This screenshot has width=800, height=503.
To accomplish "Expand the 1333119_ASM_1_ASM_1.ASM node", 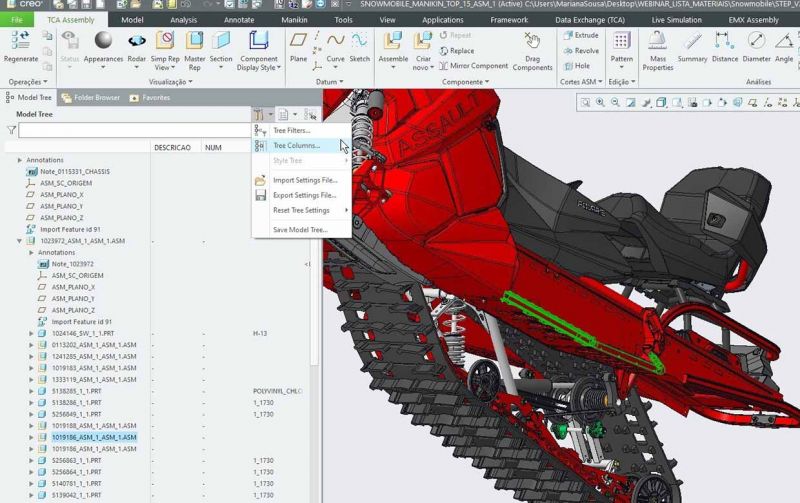I will (x=31, y=380).
